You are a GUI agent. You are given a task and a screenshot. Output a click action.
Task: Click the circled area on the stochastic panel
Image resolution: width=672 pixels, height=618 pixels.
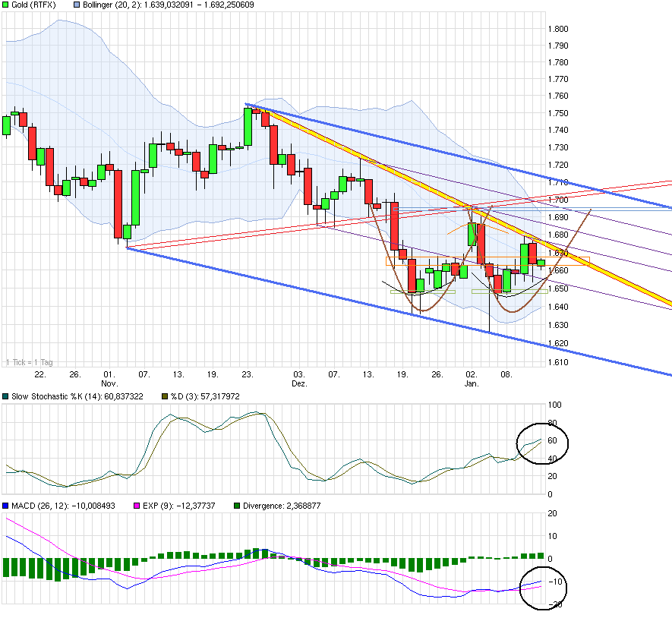point(544,444)
